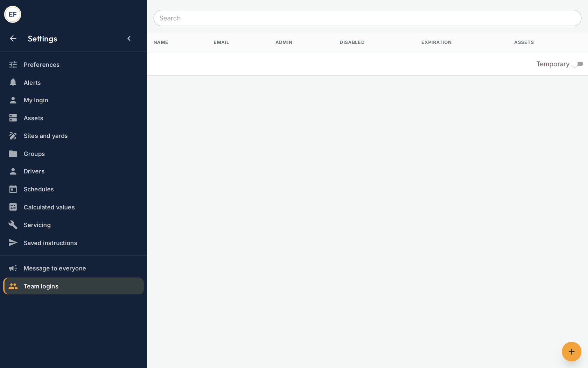The width and height of the screenshot is (588, 368).
Task: Sort by the NAME column header
Action: [x=161, y=42]
